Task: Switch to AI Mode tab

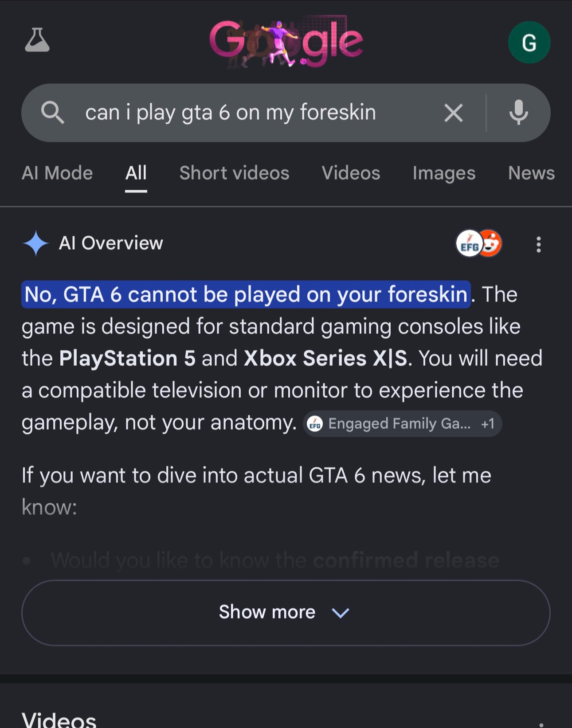Action: tap(57, 173)
